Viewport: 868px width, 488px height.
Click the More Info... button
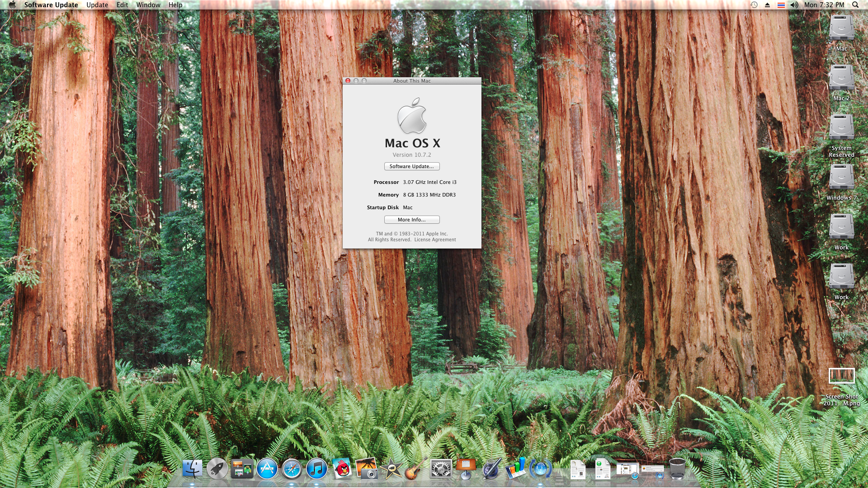click(412, 220)
